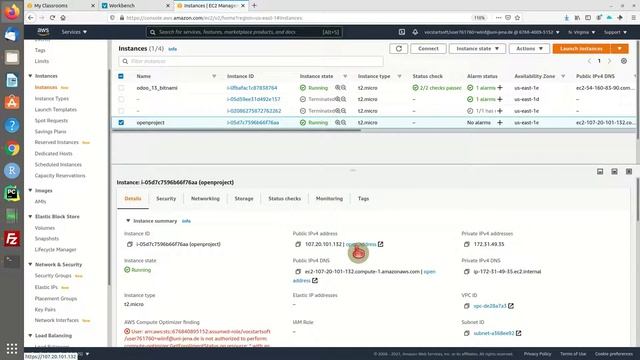This screenshot has height=360, width=640.
Task: Copy the public IPv4 DNS name
Action: (x=298, y=271)
